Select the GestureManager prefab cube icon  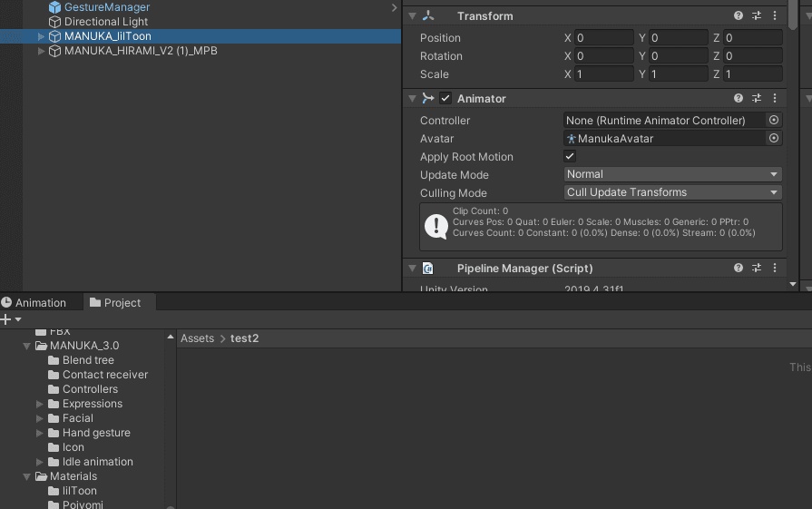coord(55,7)
